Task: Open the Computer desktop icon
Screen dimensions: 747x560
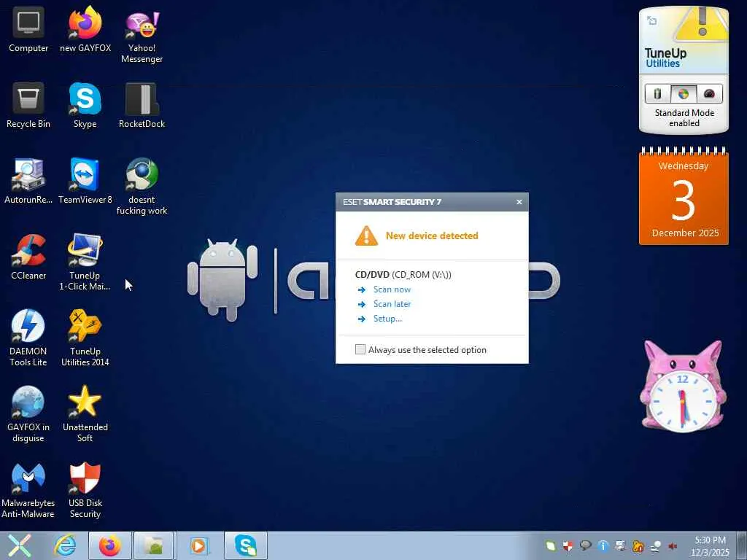Action: tap(28, 30)
